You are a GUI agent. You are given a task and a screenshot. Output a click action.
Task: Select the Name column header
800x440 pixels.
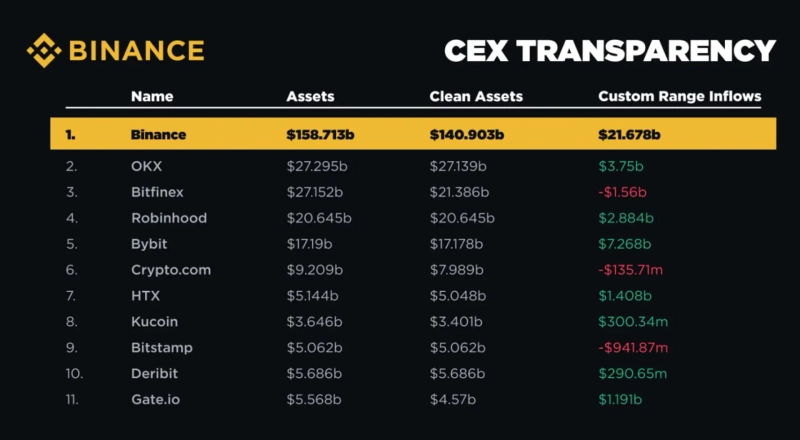(152, 97)
